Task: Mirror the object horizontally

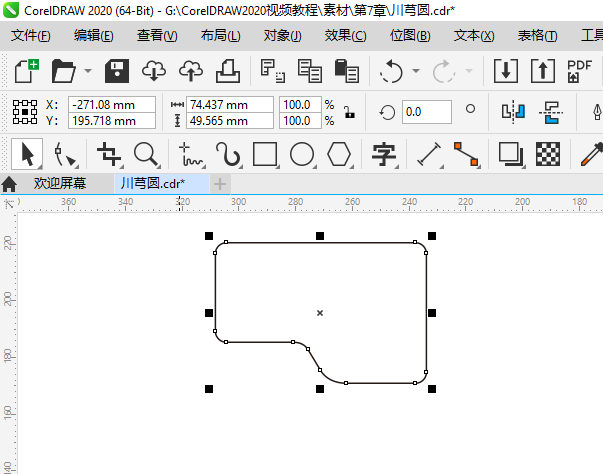Action: tap(513, 113)
